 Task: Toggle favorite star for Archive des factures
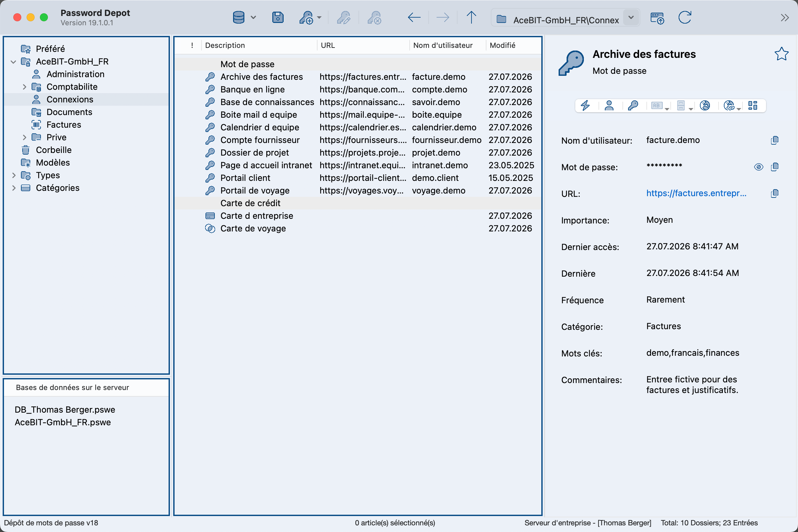click(x=781, y=54)
